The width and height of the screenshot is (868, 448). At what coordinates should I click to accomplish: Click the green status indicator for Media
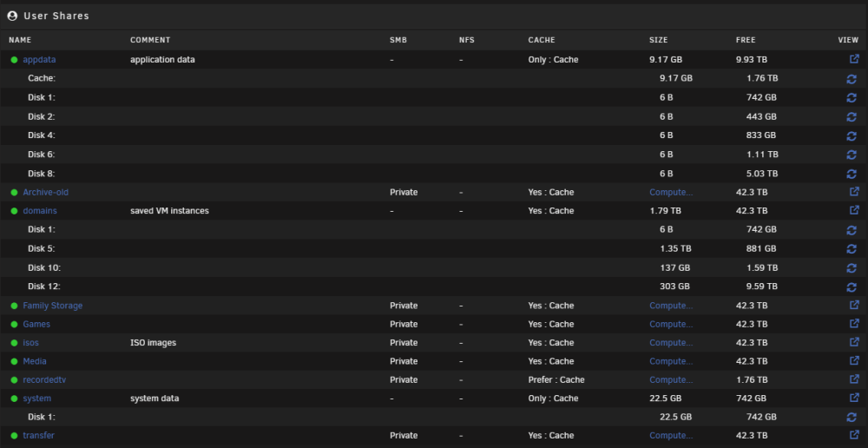(15, 361)
